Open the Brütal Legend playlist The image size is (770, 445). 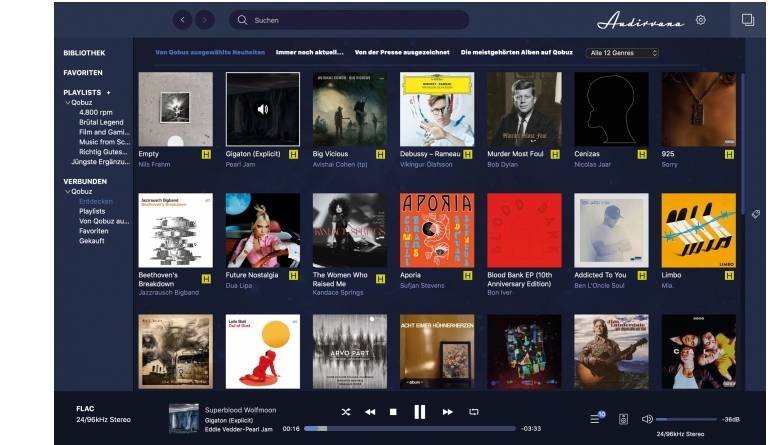tap(101, 122)
